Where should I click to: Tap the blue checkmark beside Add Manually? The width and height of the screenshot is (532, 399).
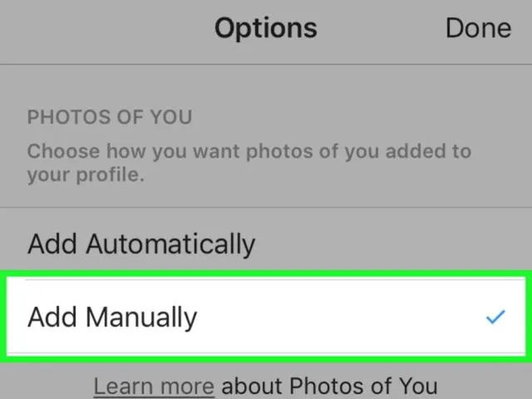495,318
